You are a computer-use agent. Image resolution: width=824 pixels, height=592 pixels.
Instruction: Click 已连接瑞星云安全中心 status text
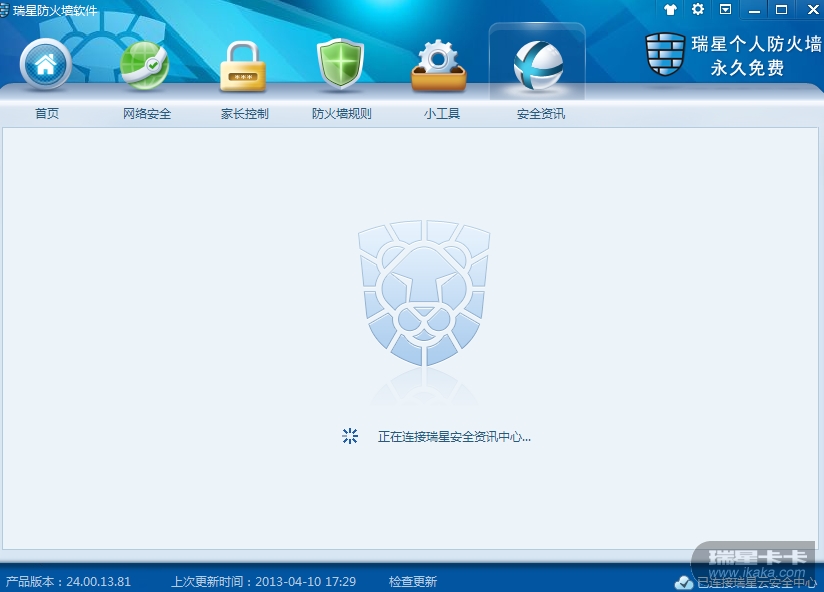pos(757,583)
